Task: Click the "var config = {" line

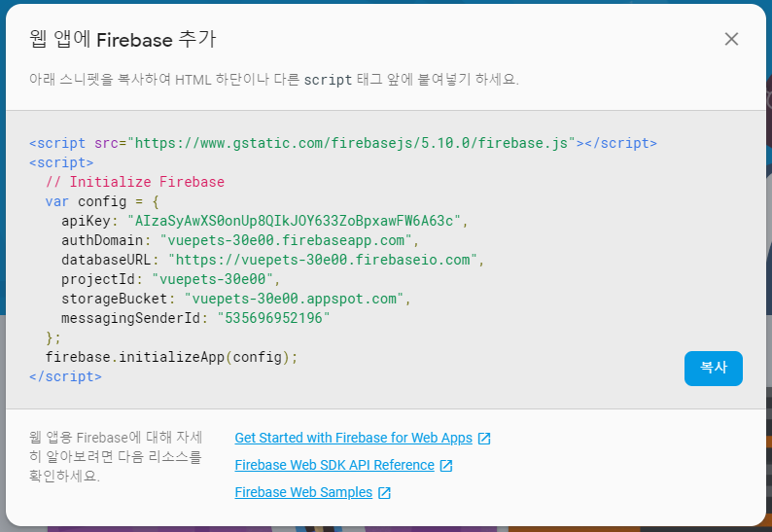Action: coord(102,201)
